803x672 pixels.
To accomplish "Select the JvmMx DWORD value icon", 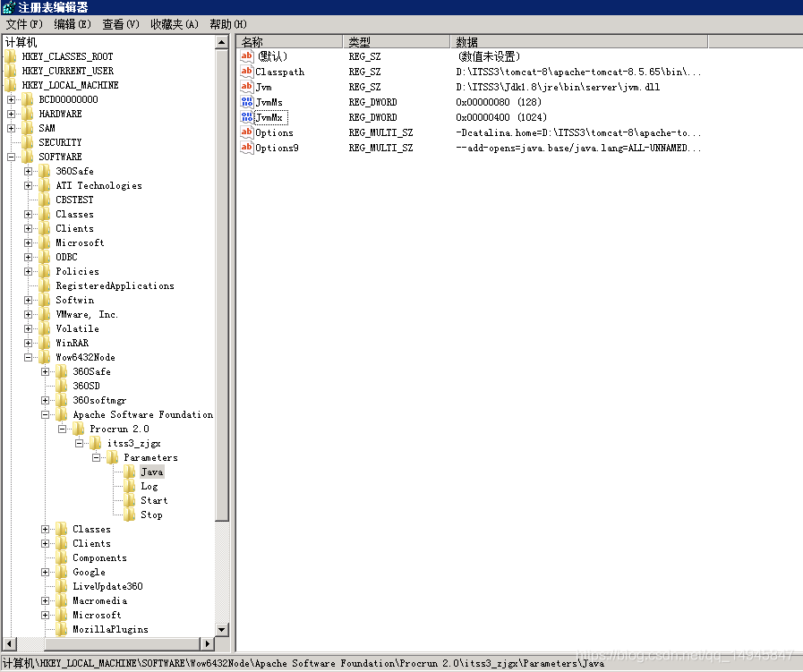I will pos(247,117).
